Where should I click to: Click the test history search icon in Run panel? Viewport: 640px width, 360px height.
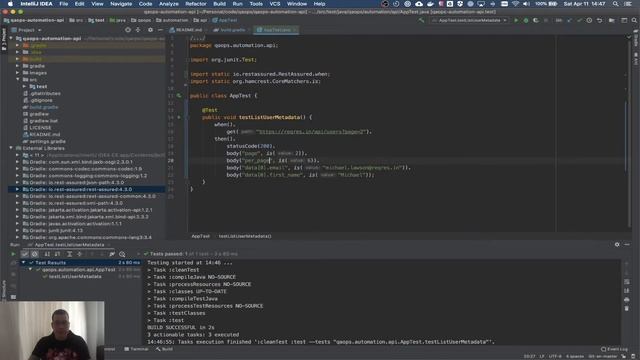tap(122, 254)
